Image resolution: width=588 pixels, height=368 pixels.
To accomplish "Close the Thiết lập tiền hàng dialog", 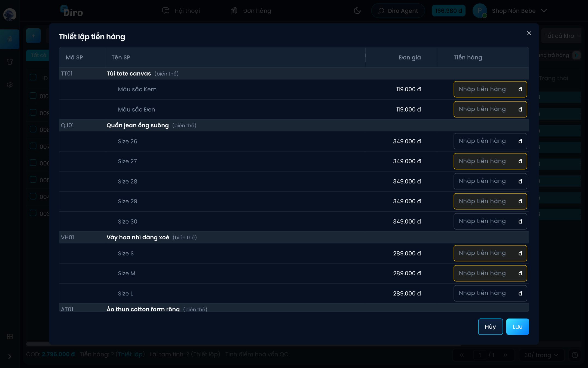I will (529, 33).
